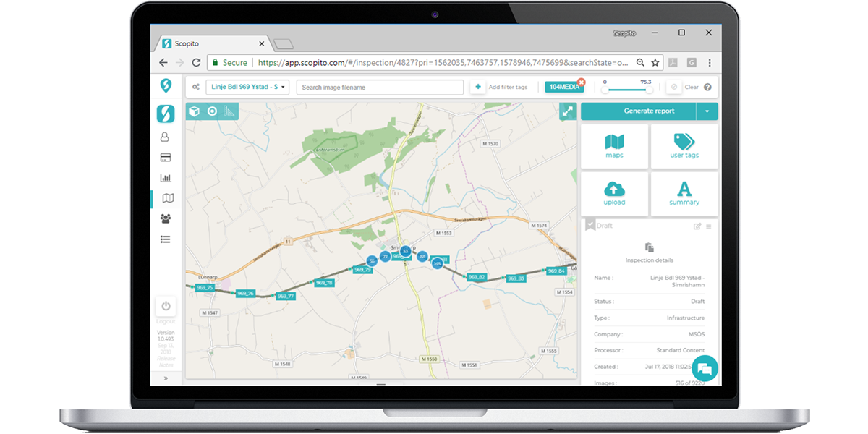
Task: Click the Logout power button
Action: pos(166,306)
